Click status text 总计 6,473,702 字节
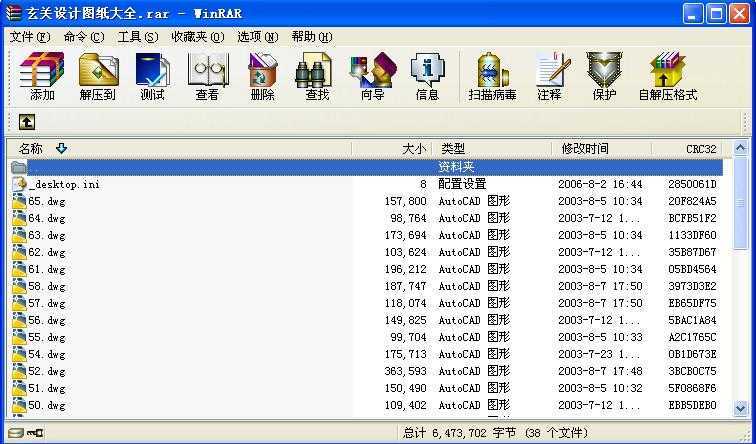Screen dimensions: 756x444 coord(459,432)
